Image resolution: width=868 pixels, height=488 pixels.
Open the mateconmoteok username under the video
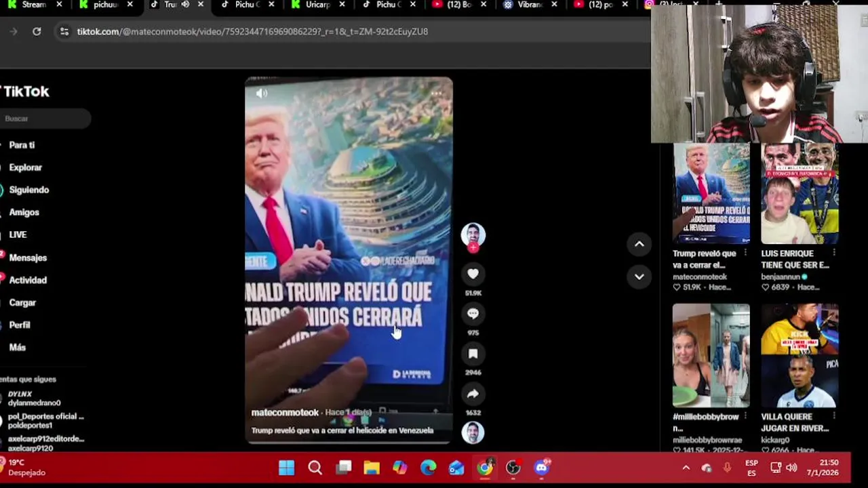285,412
